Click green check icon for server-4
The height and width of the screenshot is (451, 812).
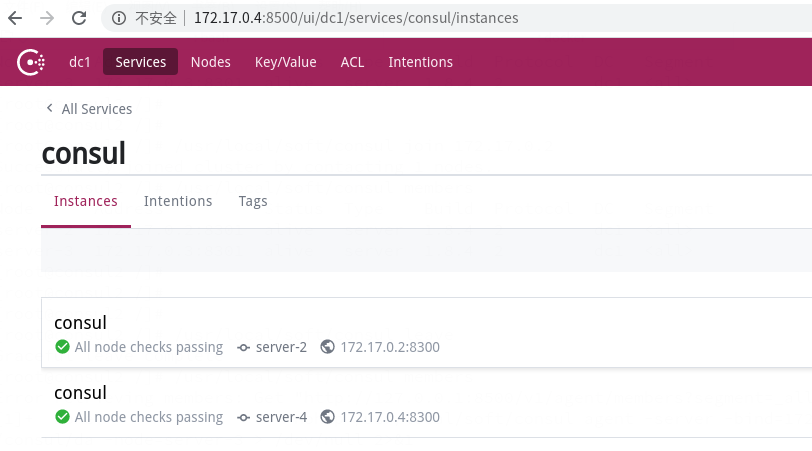[x=62, y=416]
